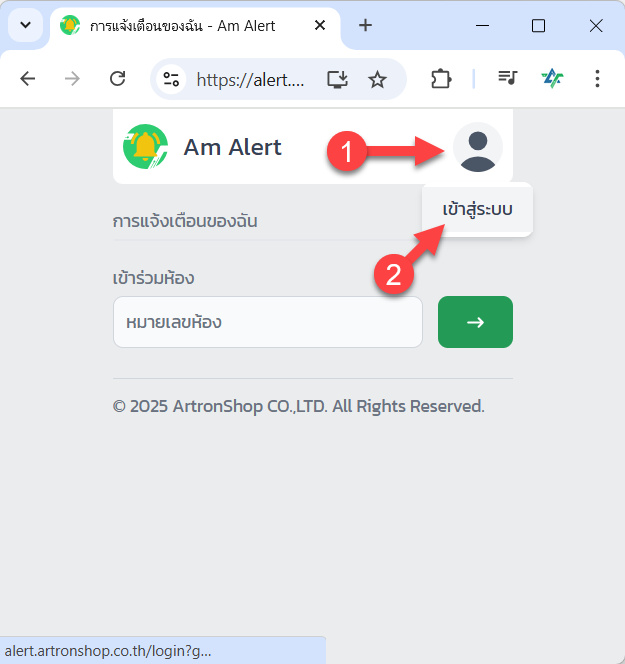Bookmark this page with star icon
Image resolution: width=625 pixels, height=664 pixels.
[377, 79]
